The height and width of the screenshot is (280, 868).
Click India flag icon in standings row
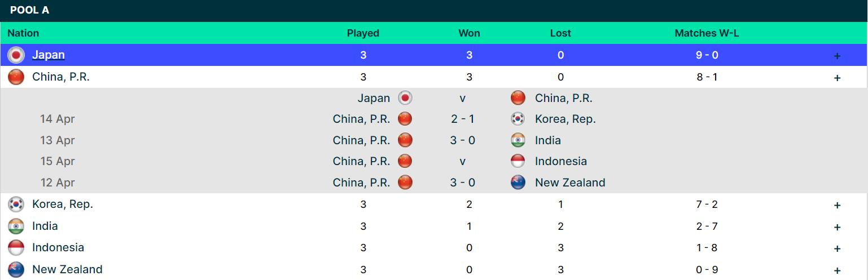click(x=16, y=226)
